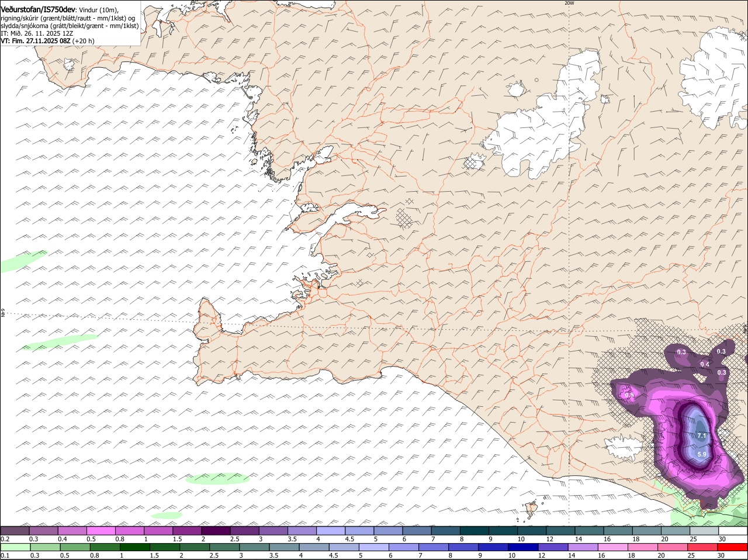The image size is (748, 560).
Task: Click the 18 pink swatch in the lower legend row
Action: click(643, 547)
